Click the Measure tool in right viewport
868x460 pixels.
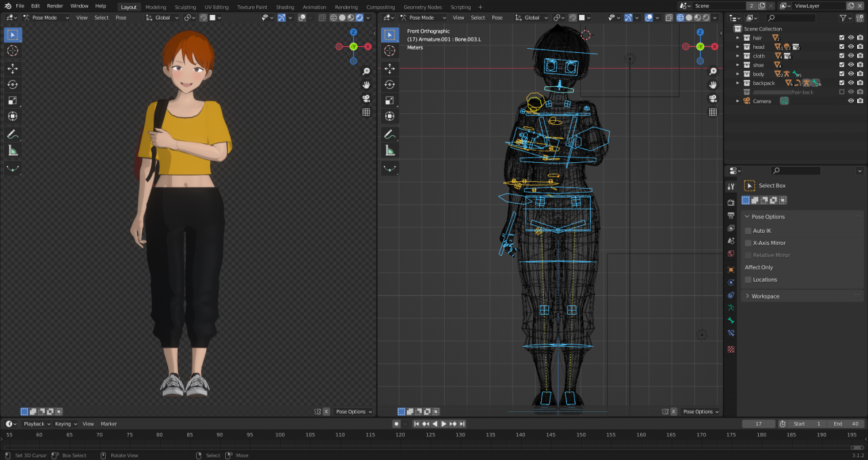click(390, 151)
